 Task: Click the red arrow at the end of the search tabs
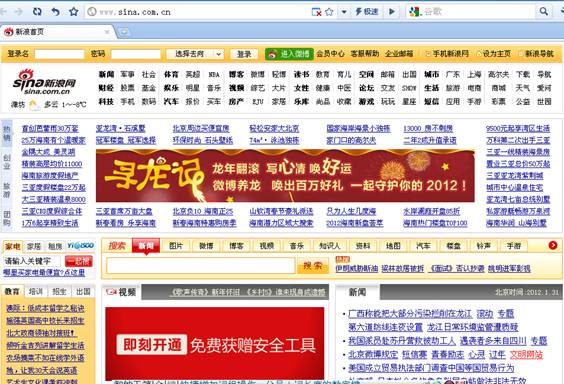point(553,245)
